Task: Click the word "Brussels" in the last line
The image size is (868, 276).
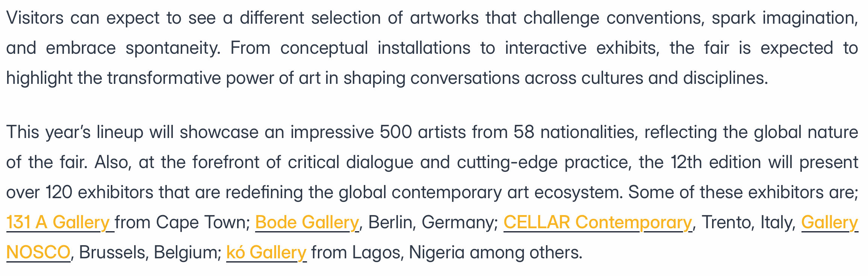Action: point(112,252)
